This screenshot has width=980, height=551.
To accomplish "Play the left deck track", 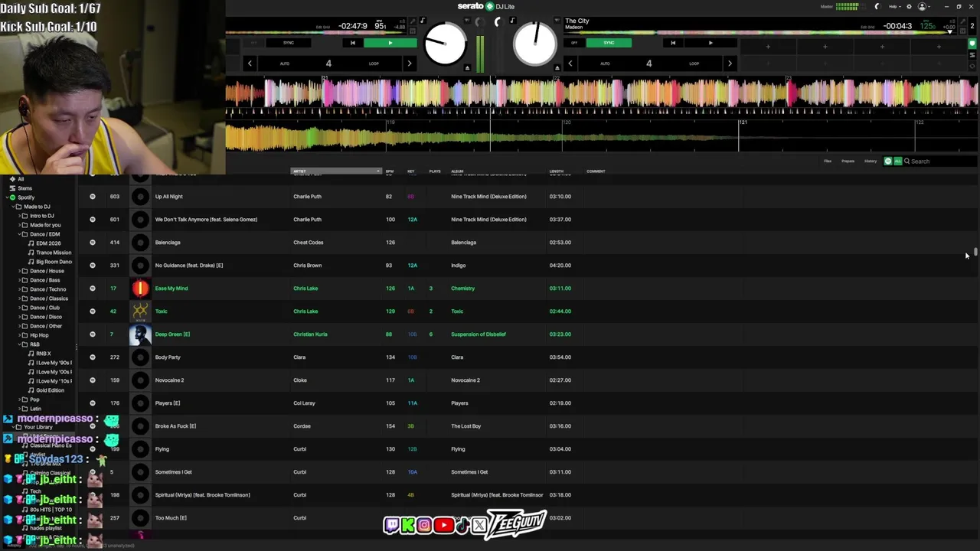I will click(x=390, y=43).
